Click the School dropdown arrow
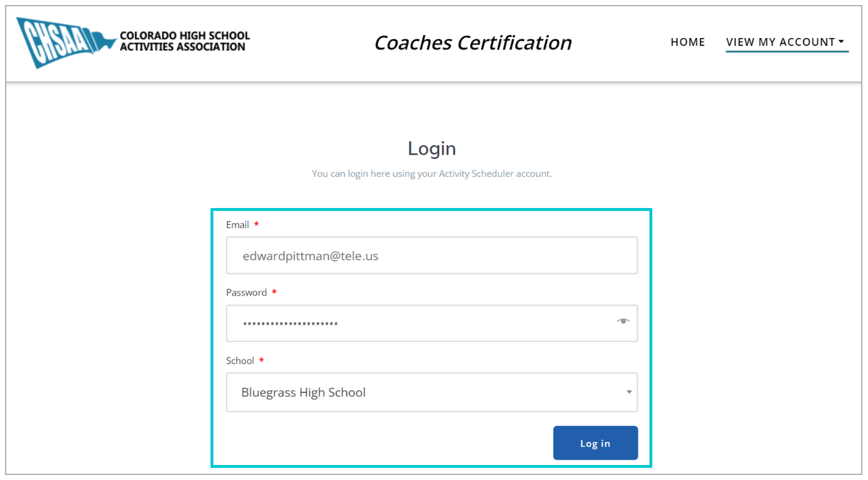The width and height of the screenshot is (868, 480). (x=629, y=392)
